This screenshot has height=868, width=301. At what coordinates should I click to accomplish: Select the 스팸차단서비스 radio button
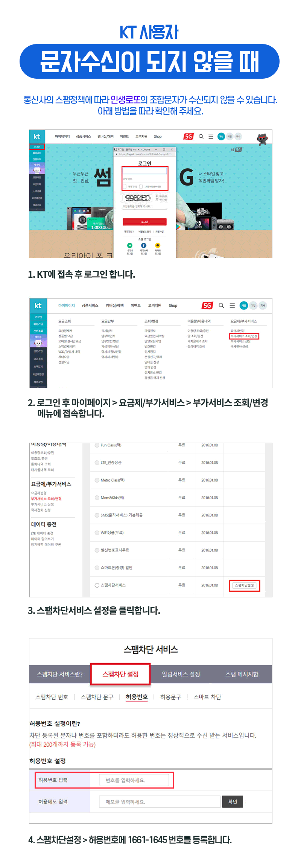tap(97, 585)
